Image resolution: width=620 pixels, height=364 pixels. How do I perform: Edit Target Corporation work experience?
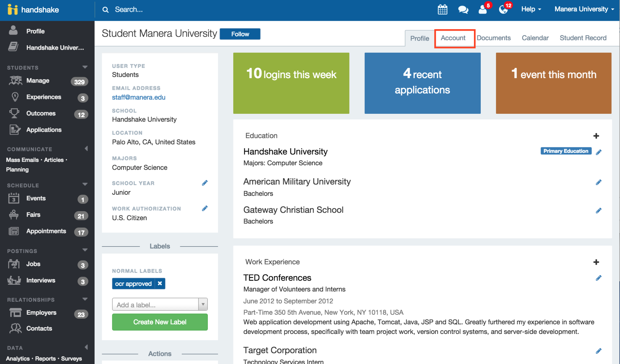[x=599, y=351]
